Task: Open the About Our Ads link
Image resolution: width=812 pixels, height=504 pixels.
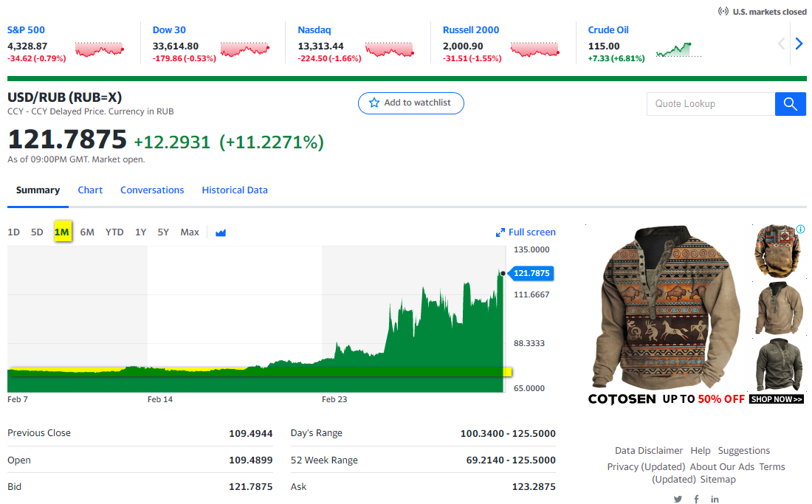Action: [722, 467]
